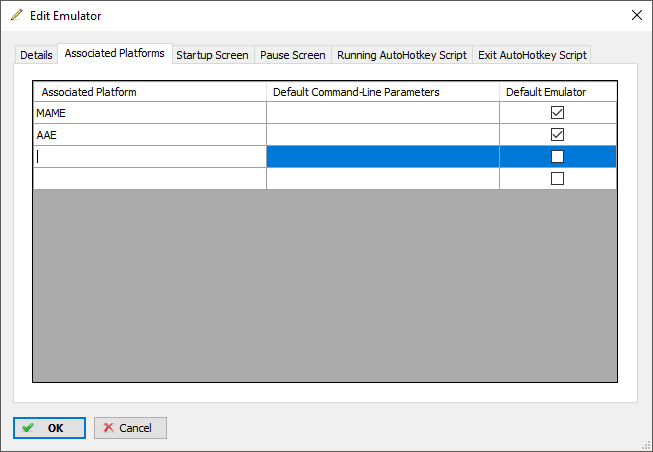653x452 pixels.
Task: Confirm changes with the OK button
Action: click(x=49, y=428)
